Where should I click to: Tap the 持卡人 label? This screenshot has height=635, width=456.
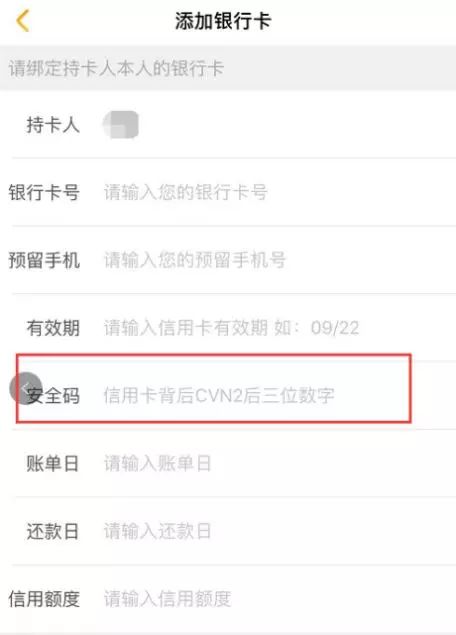(53, 125)
